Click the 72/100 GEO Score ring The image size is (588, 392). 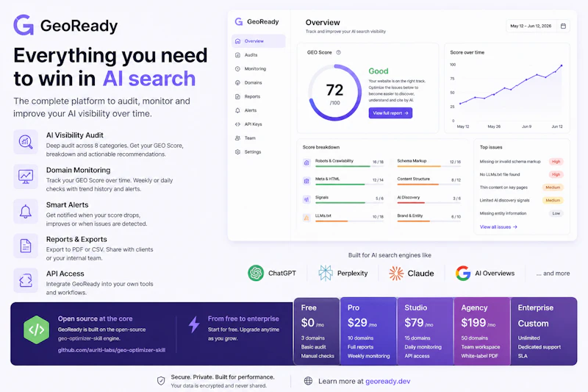[x=335, y=92]
